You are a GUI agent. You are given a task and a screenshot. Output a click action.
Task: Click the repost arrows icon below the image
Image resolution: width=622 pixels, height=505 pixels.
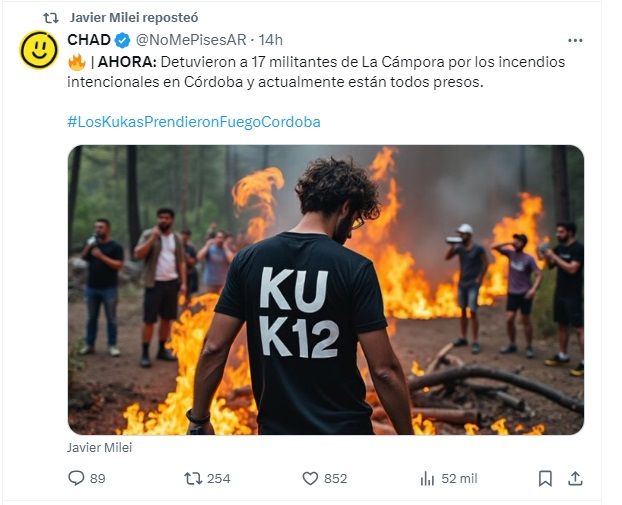(193, 478)
